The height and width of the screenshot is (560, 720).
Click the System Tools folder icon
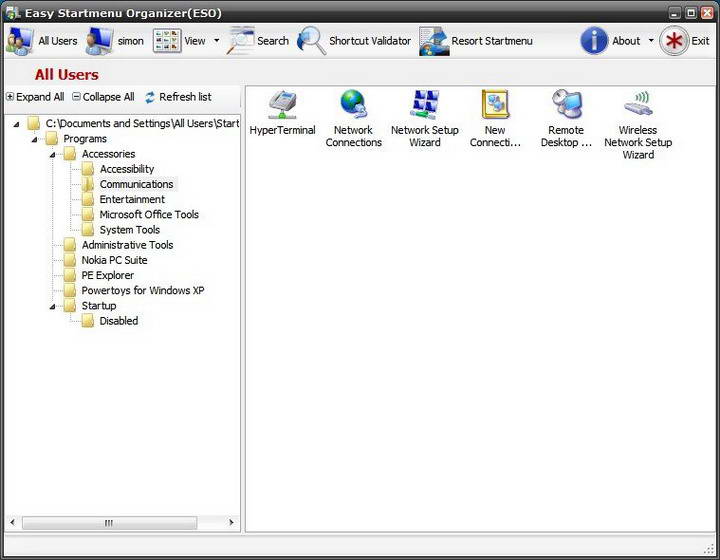(x=88, y=230)
